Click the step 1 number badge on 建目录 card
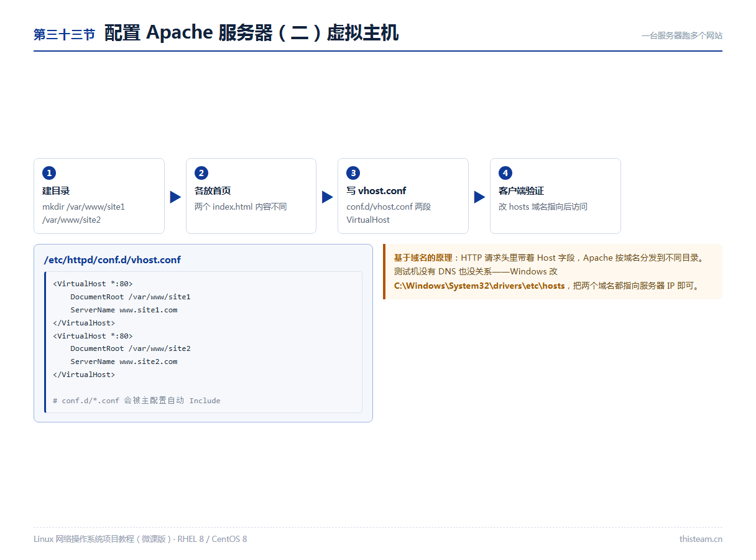 (49, 173)
